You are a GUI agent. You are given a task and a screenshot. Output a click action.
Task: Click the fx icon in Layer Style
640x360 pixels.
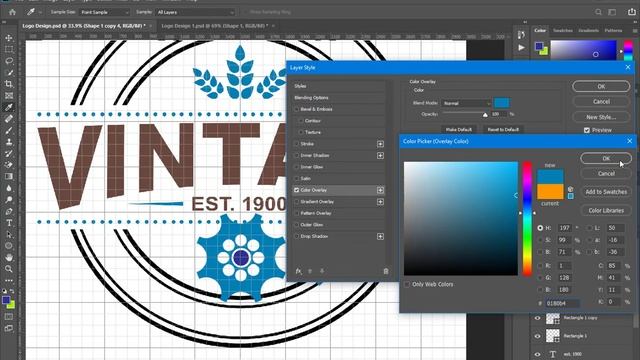[298, 271]
